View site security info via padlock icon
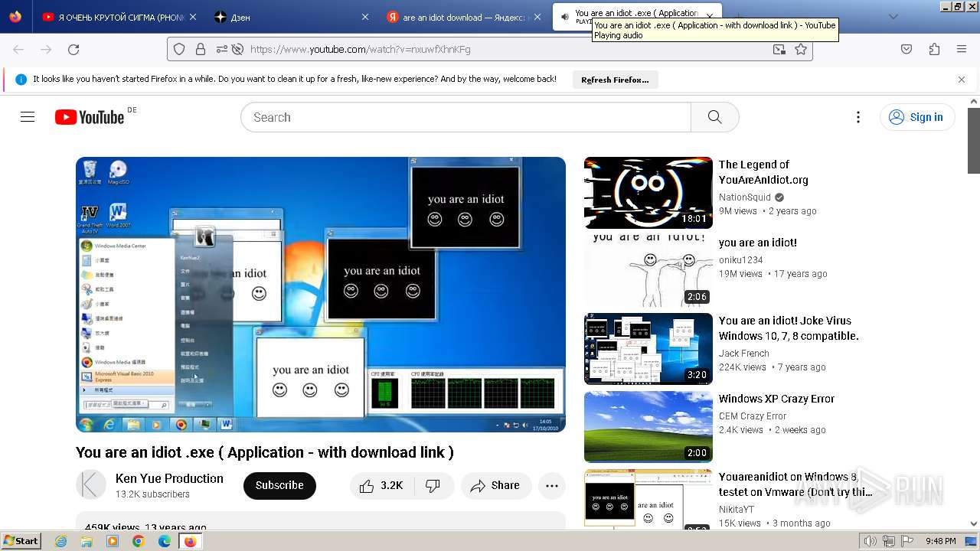Image resolution: width=980 pixels, height=551 pixels. click(x=201, y=49)
